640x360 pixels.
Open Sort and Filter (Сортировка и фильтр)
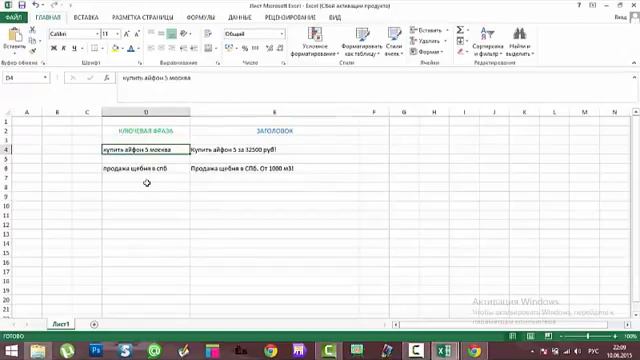coord(487,42)
